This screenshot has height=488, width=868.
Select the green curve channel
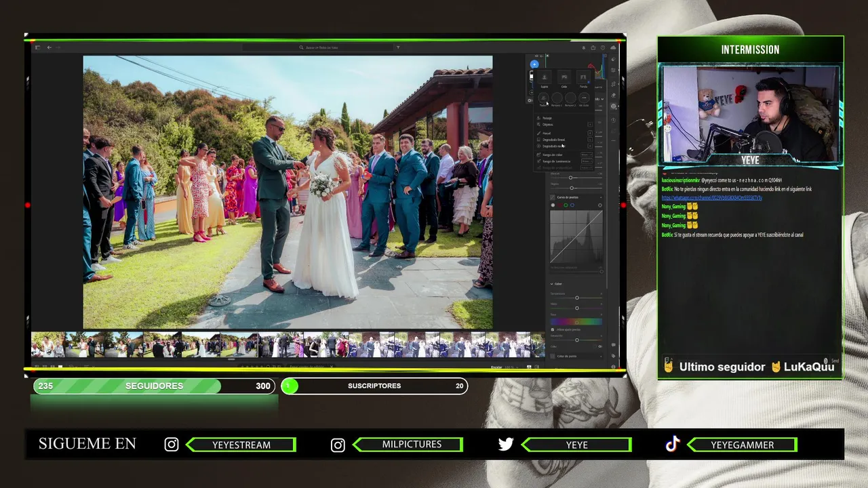tap(566, 205)
